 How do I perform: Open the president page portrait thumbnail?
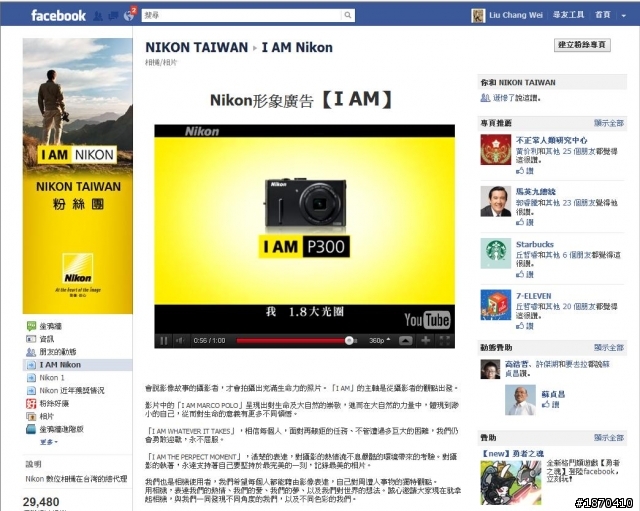pos(496,201)
